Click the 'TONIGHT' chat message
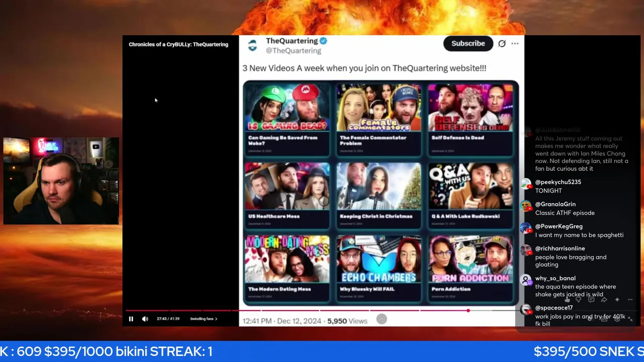This screenshot has width=644, height=362. click(x=548, y=191)
